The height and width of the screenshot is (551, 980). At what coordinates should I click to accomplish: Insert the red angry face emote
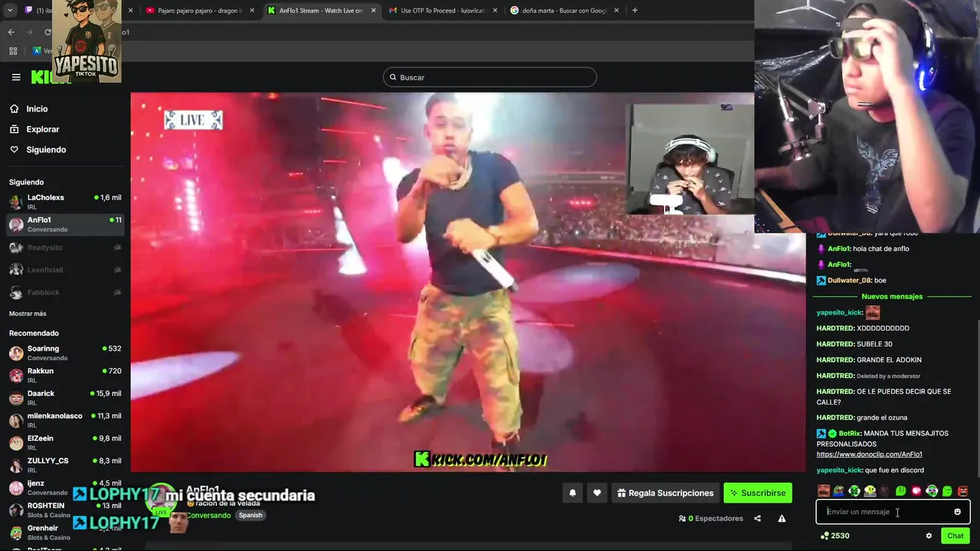click(963, 491)
